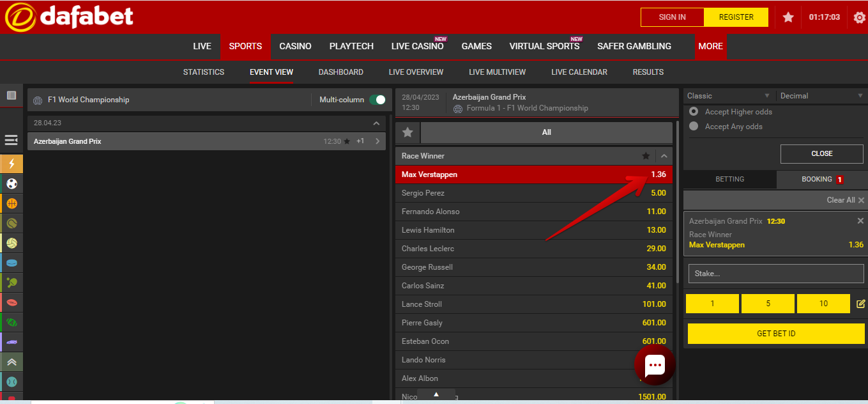
Task: Switch to LIVE OVERVIEW tab
Action: point(416,72)
